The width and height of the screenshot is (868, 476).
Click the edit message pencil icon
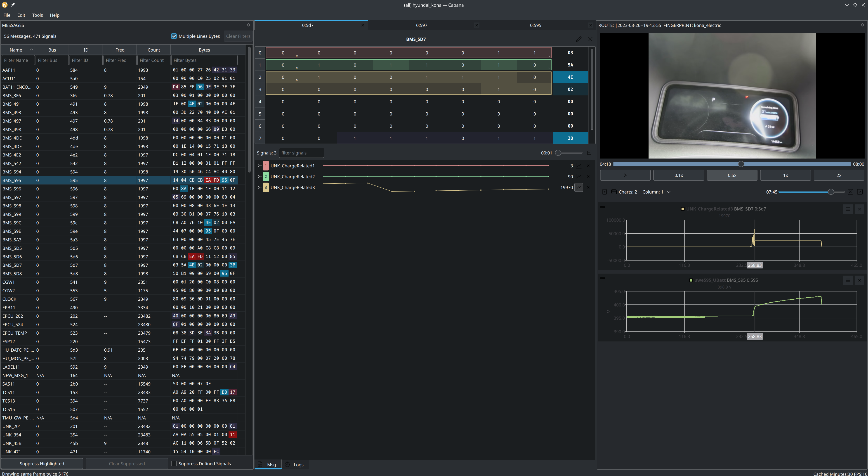coord(579,39)
